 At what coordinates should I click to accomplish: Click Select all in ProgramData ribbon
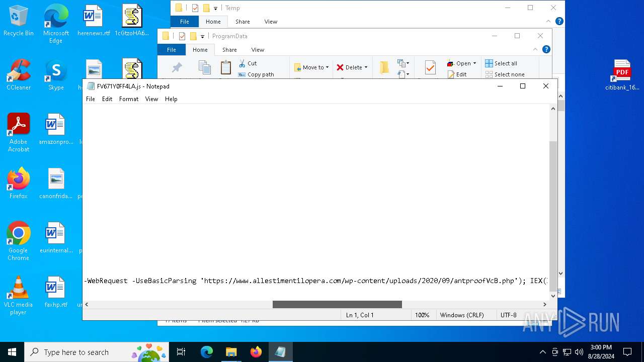click(x=501, y=63)
